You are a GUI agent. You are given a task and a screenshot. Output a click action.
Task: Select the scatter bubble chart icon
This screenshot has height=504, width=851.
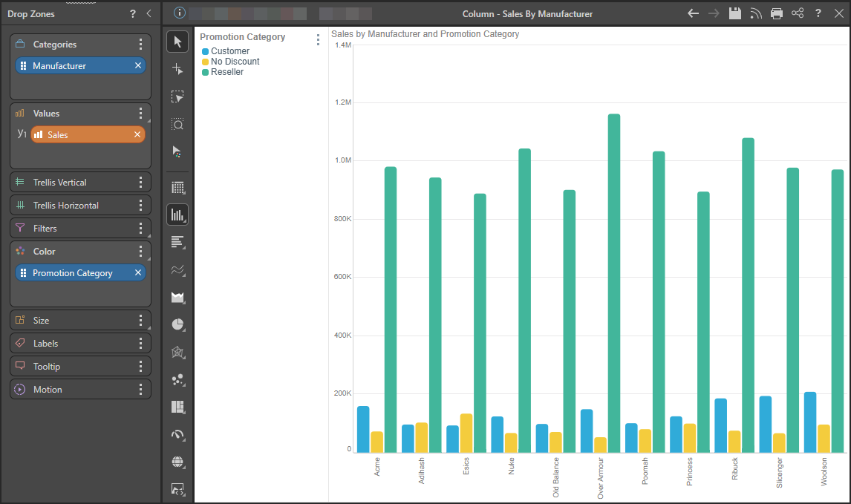coord(177,380)
